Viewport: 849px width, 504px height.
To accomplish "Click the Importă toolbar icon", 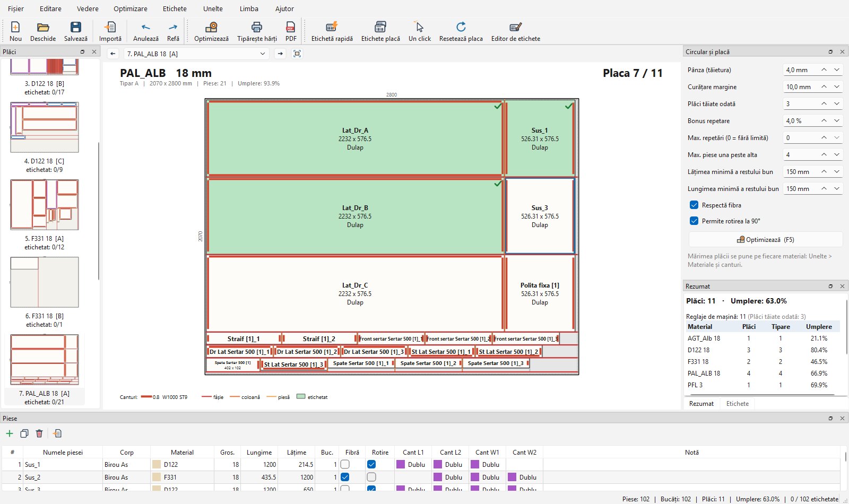I will (110, 27).
